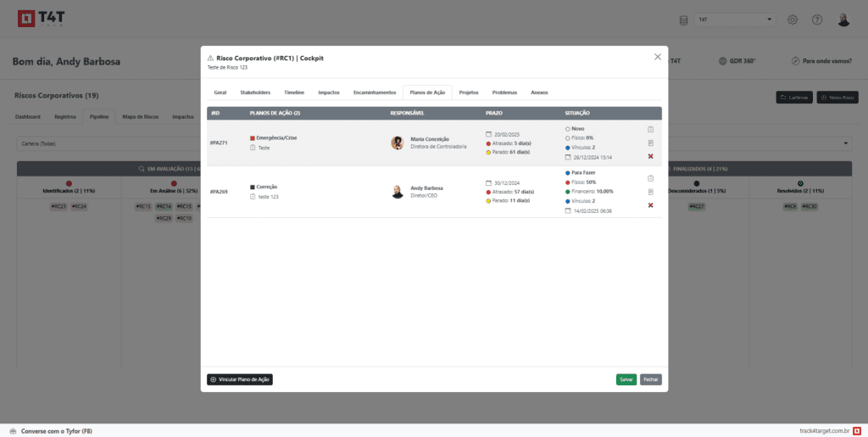The height and width of the screenshot is (437, 868).
Task: Go to the Anexos tab
Action: click(539, 92)
